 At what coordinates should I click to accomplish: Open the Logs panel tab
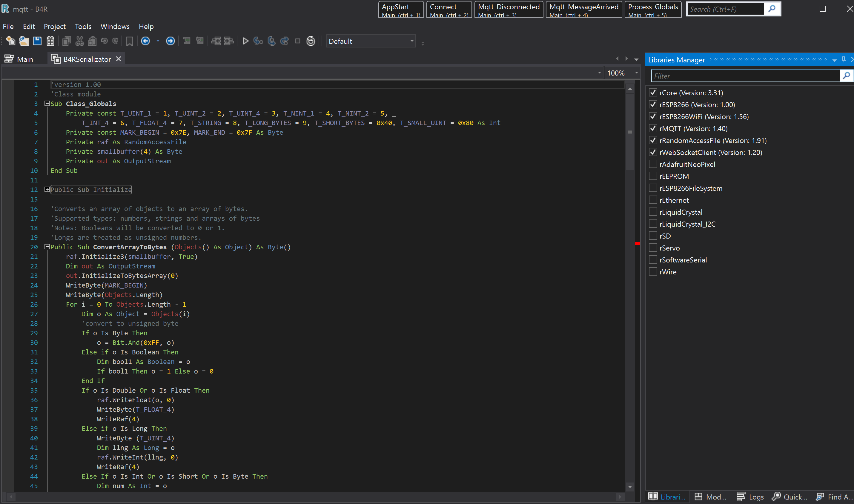coord(750,497)
